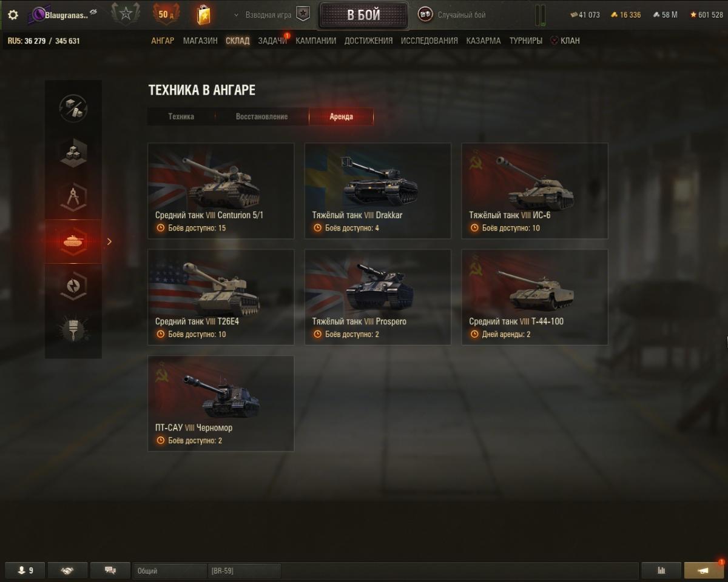Open notifications megaphone button
This screenshot has height=582, width=728.
click(704, 570)
